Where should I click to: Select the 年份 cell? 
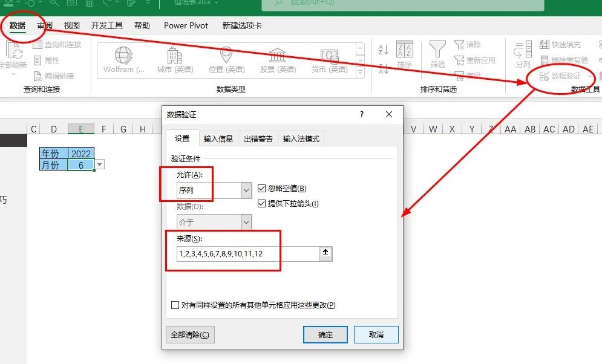tap(54, 154)
